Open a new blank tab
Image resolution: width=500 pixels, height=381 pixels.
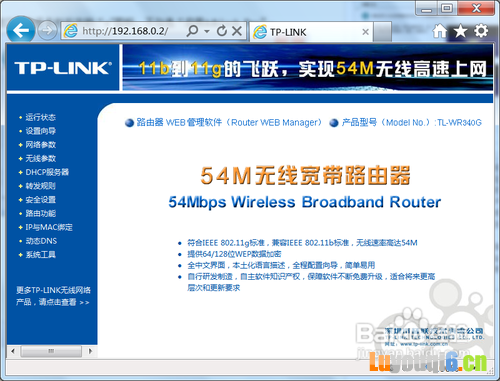pyautogui.click(x=382, y=32)
